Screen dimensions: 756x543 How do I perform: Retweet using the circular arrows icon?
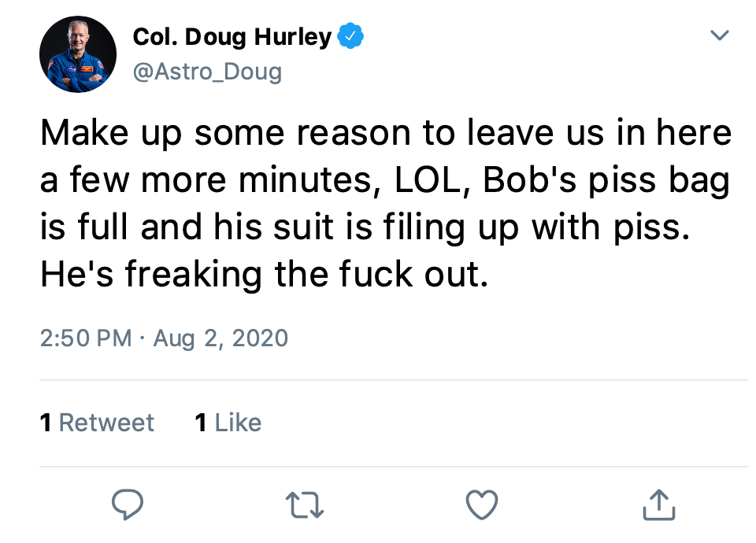tap(303, 505)
